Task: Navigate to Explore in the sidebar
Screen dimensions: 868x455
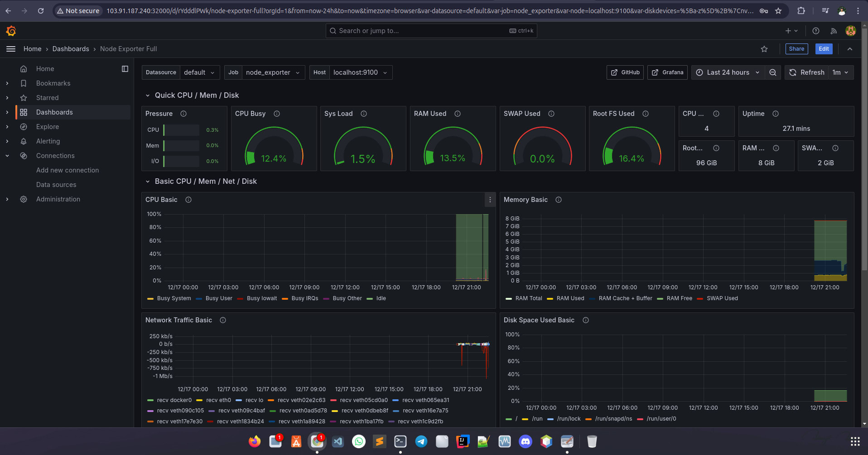Action: [47, 127]
